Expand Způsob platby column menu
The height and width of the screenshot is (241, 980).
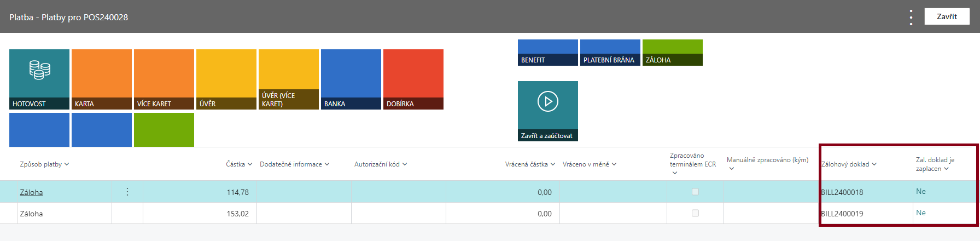[x=67, y=164]
